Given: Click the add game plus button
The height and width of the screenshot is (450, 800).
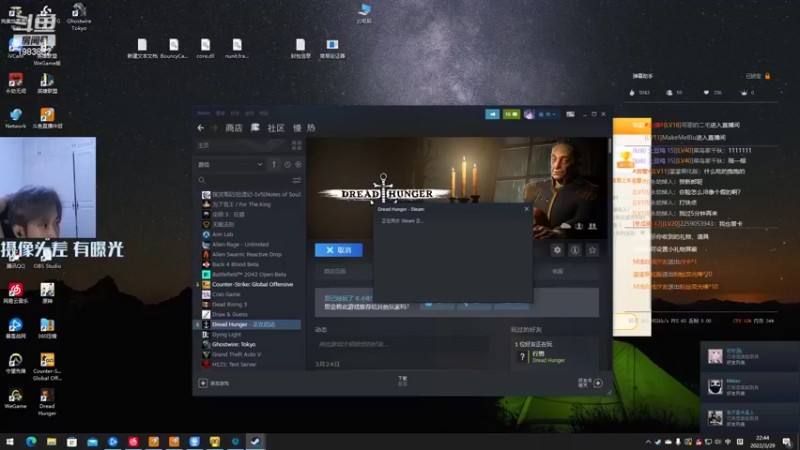Looking at the screenshot, I should (x=203, y=383).
